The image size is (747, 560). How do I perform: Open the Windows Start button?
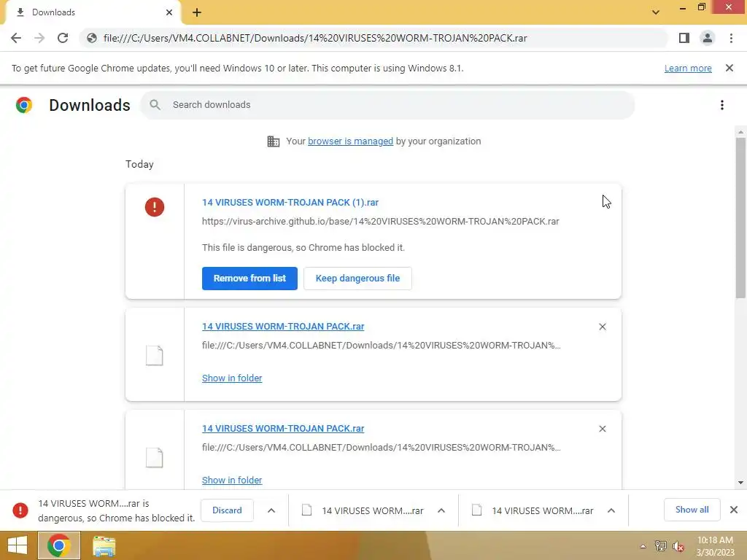point(18,545)
